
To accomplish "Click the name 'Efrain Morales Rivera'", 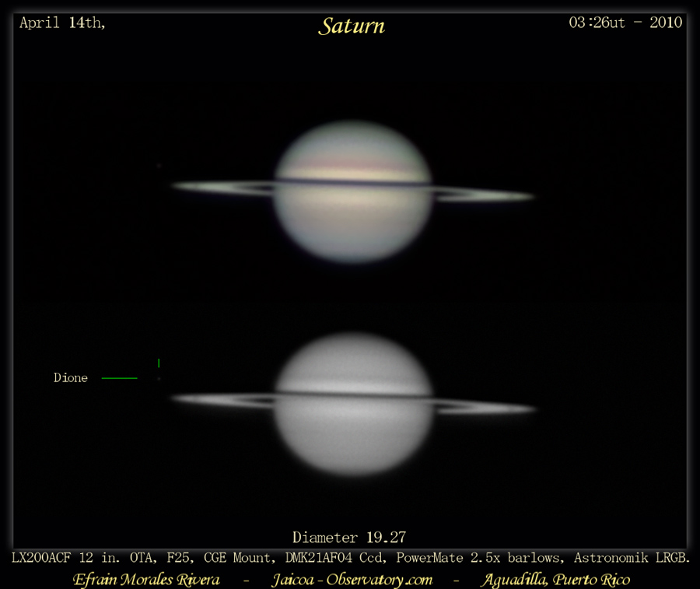I will (146, 580).
